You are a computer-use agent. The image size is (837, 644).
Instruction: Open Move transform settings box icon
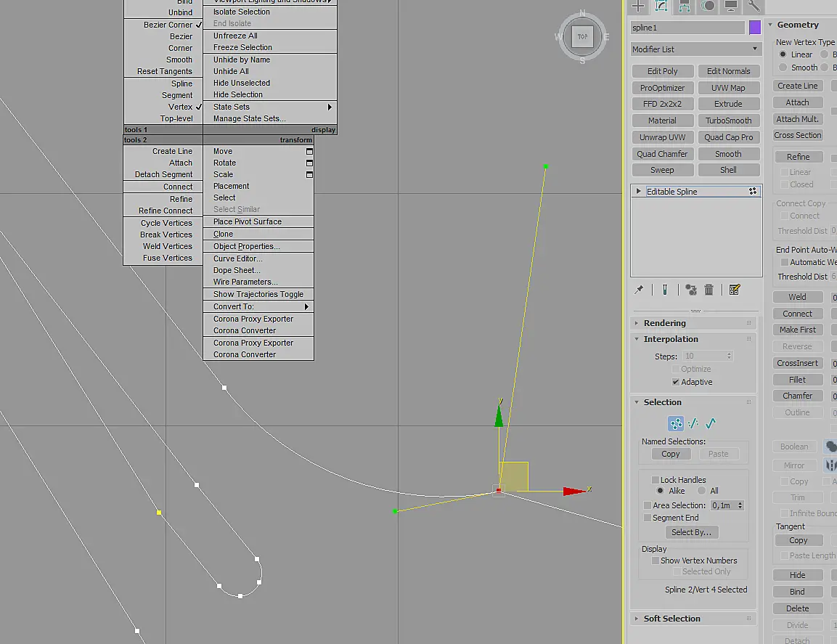point(309,152)
